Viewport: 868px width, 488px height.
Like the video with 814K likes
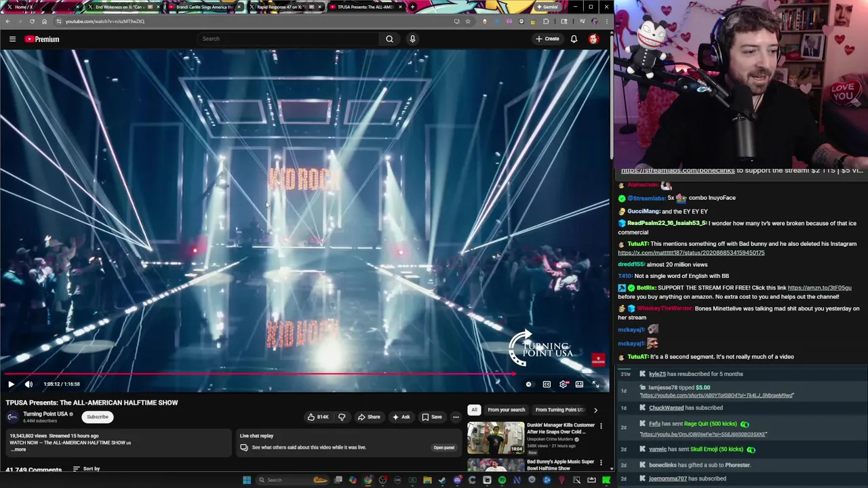tap(317, 417)
